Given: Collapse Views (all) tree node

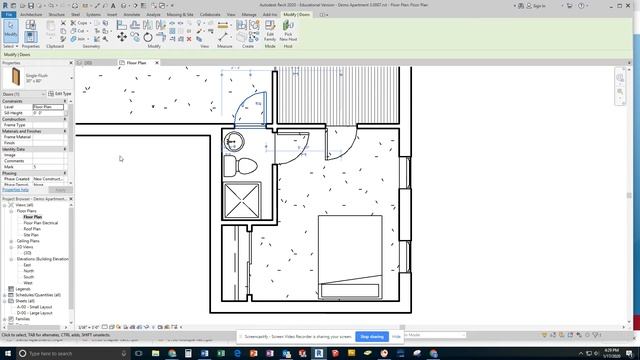Looking at the screenshot, I should tap(5, 205).
